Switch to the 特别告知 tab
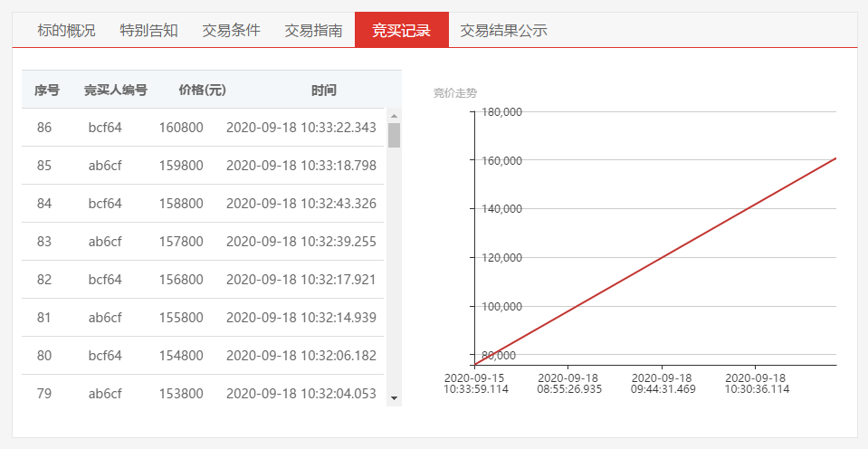The width and height of the screenshot is (868, 449). [148, 30]
